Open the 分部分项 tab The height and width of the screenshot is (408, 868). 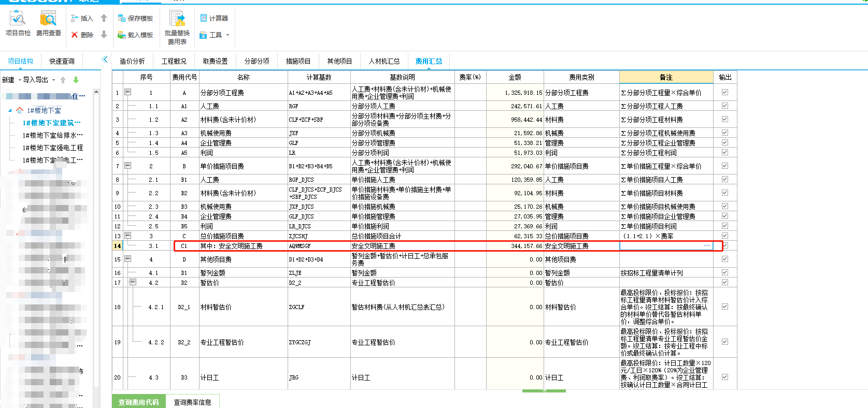pos(257,61)
